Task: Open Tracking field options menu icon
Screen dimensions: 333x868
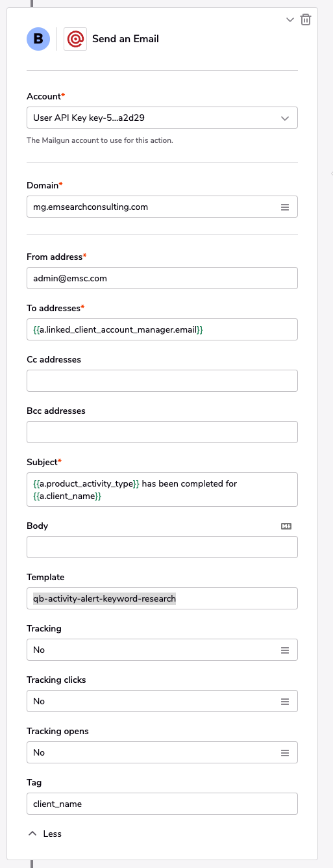Action: [284, 650]
